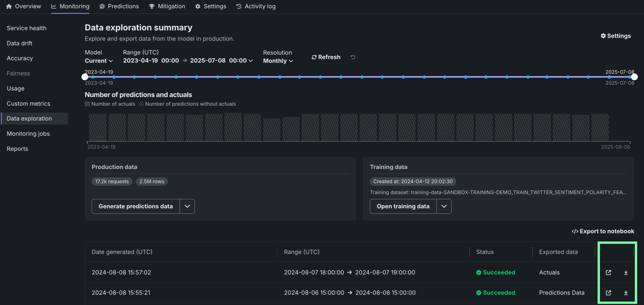Screen dimensions: 644x305
Task: Click the reset range undo icon
Action: coord(353,57)
